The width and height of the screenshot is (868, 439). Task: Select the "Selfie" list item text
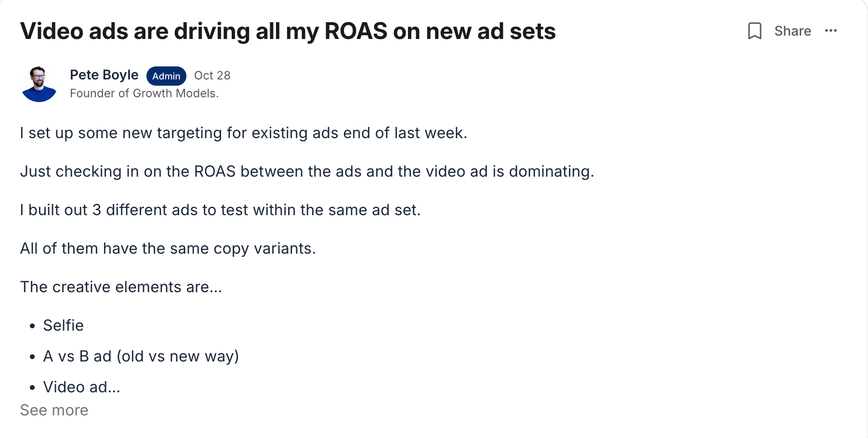coord(63,325)
